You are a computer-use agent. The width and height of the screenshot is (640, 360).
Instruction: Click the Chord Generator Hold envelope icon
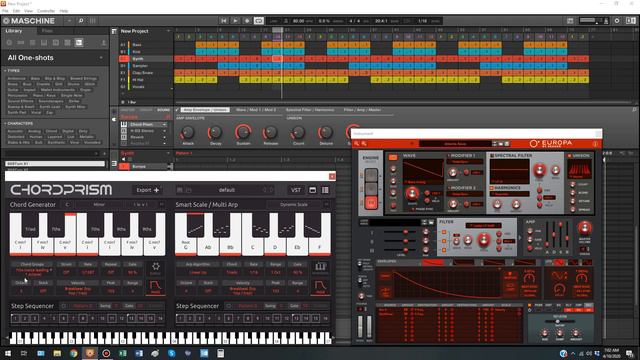coord(156,287)
